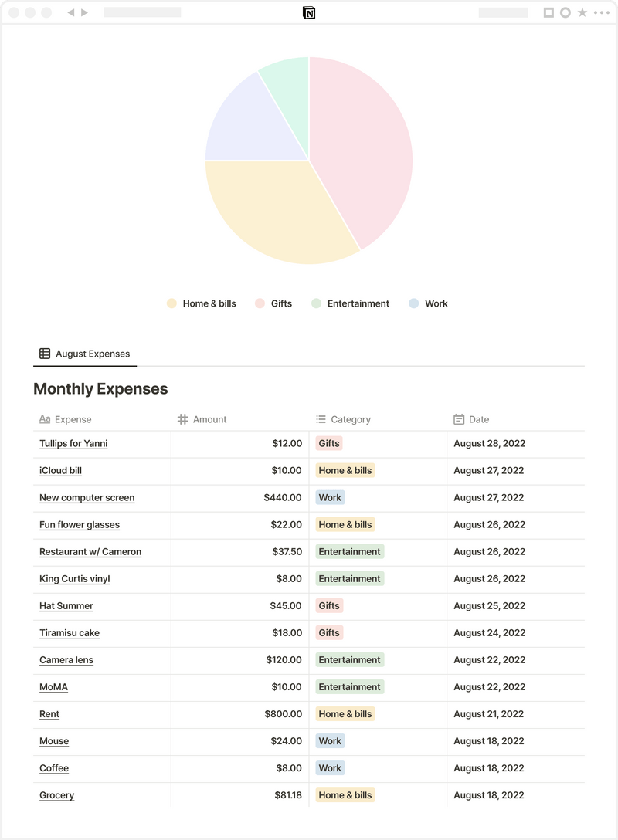Open the Rent expense entry

49,713
